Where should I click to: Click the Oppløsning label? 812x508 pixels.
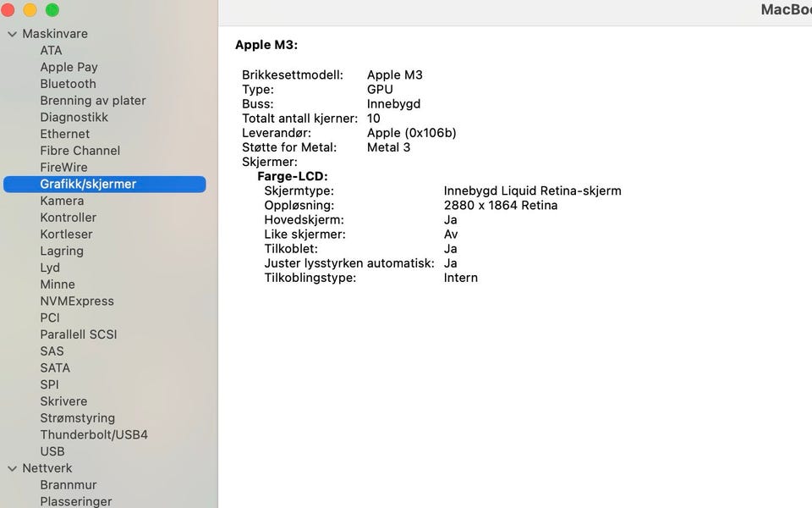(x=299, y=206)
